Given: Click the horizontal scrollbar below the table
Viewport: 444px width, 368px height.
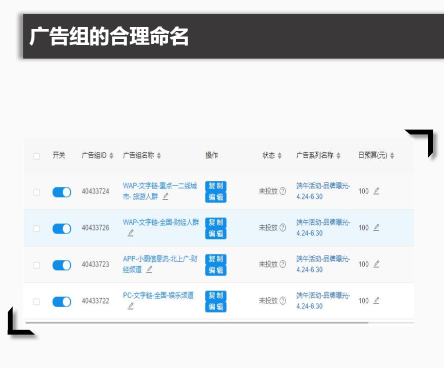Looking at the screenshot, I should point(197,323).
